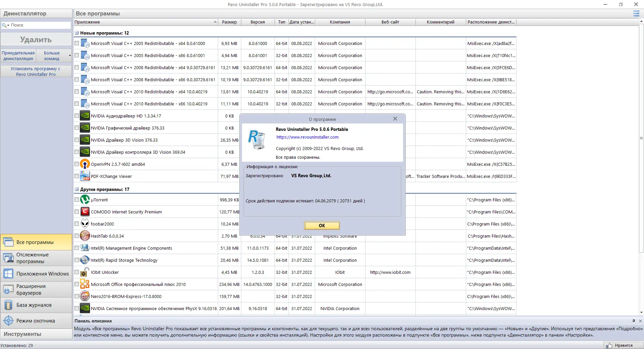Click the Расширения браузеров sidebar icon
Screen dimensions: 644x349
(x=8, y=289)
